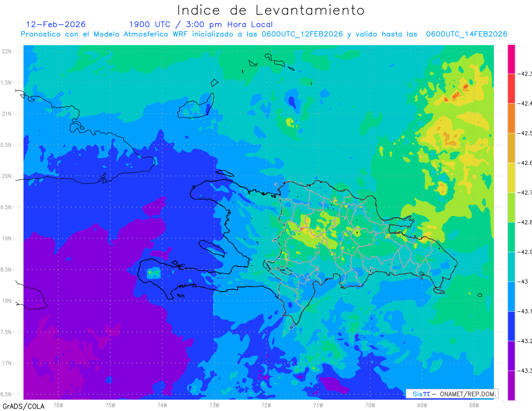Click the "76W" longitude label
Viewport: 532px width, 411px height.
click(x=58, y=405)
